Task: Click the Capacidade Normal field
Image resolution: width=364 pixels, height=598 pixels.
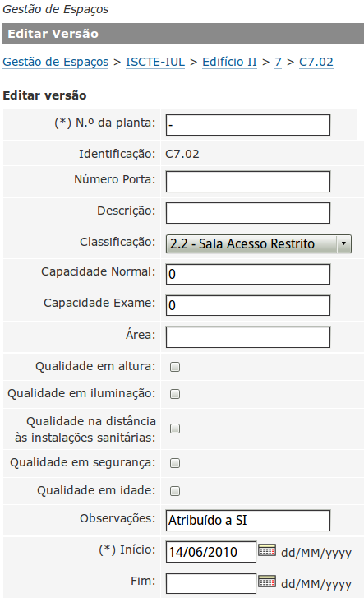Action: [x=248, y=274]
